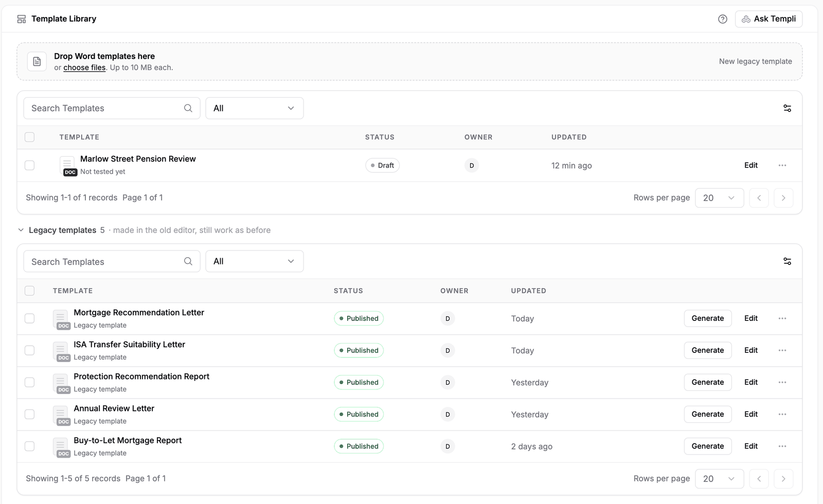The image size is (823, 504).
Task: Generate ISA Transfer Suitability Letter
Action: point(708,350)
